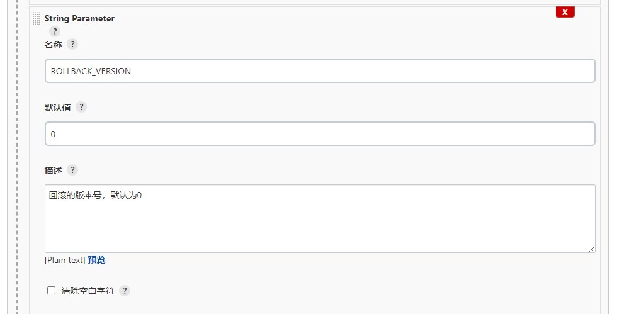Show help for the 名称 field
Screen dimensions: 644x314
pos(72,44)
